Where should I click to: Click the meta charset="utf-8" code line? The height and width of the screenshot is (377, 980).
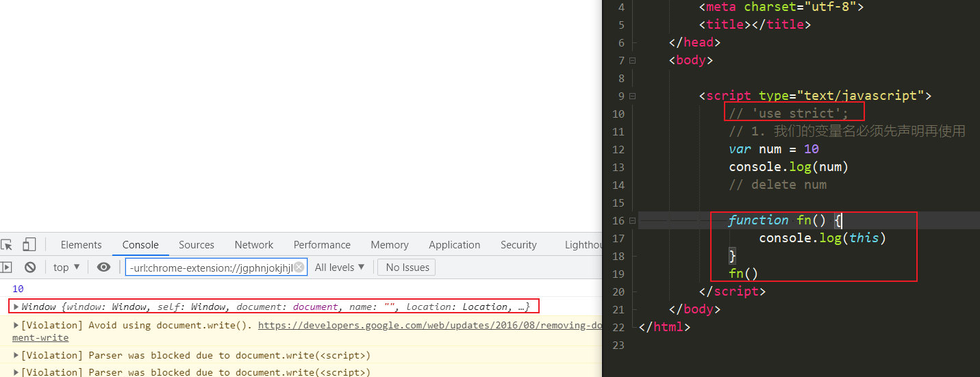pyautogui.click(x=781, y=7)
